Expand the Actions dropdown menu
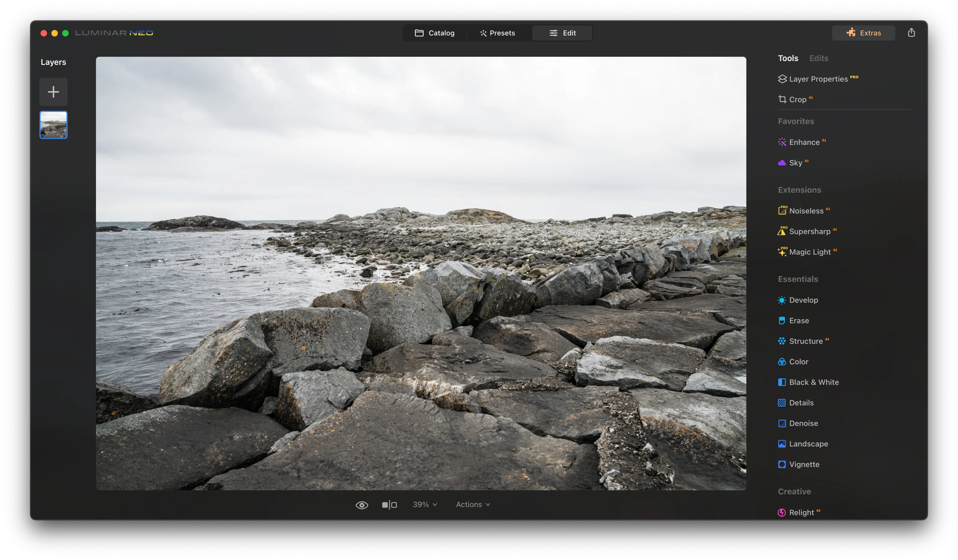The height and width of the screenshot is (560, 958). click(x=472, y=504)
